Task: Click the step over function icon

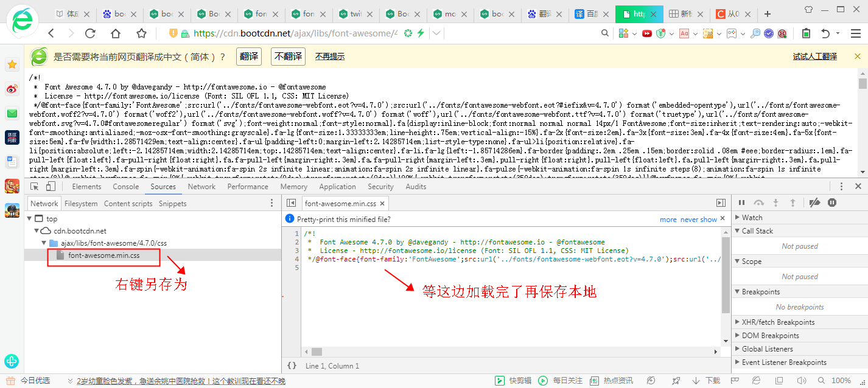Action: pyautogui.click(x=758, y=203)
